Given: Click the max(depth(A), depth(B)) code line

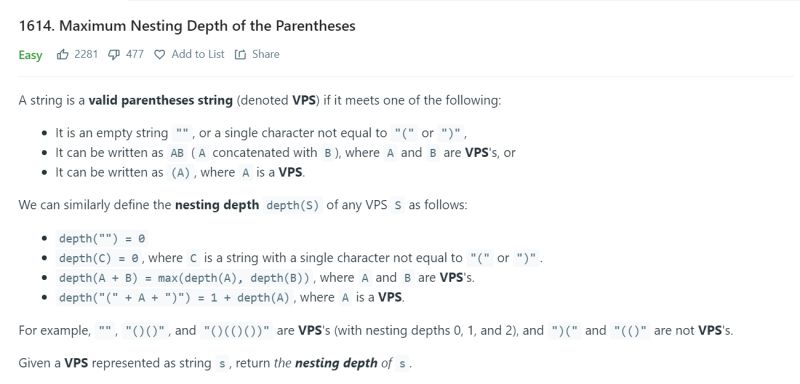Looking at the screenshot, I should click(186, 278).
